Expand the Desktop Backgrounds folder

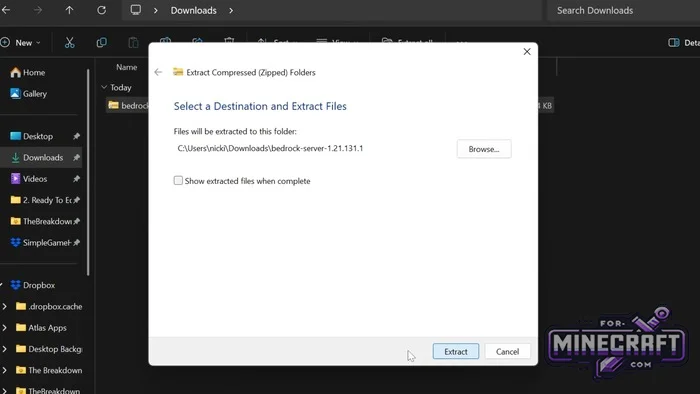[4, 349]
